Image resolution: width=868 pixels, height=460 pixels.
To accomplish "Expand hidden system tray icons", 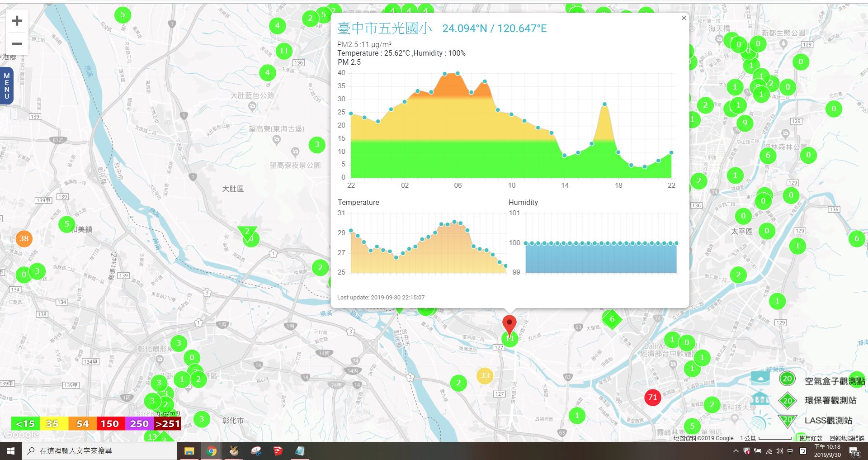I will (x=736, y=451).
